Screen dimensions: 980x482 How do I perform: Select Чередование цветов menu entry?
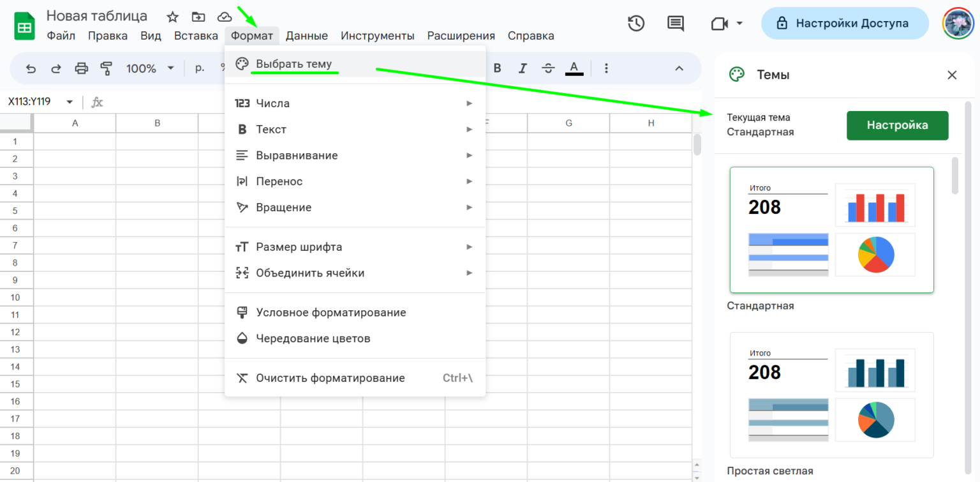(355, 339)
